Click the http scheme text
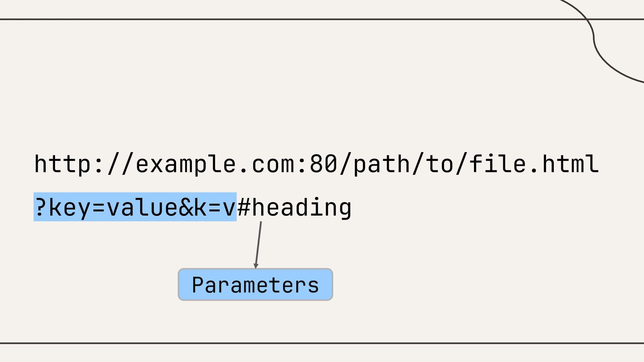The image size is (644, 362). coord(63,164)
